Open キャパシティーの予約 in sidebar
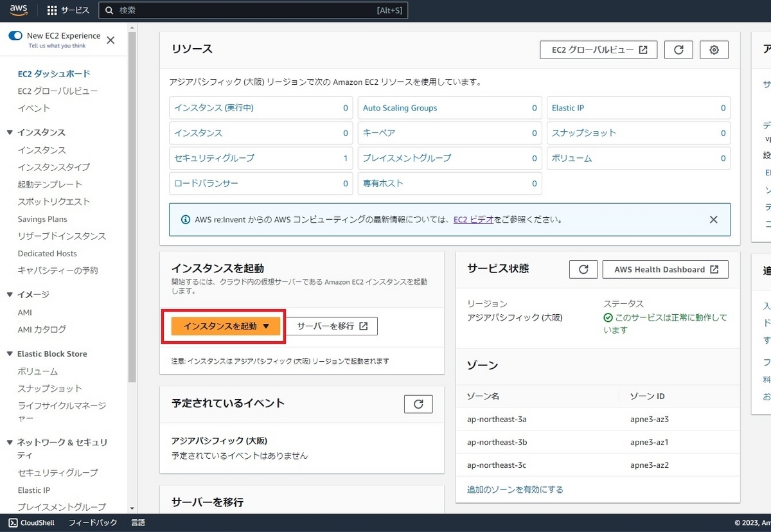 tap(58, 270)
